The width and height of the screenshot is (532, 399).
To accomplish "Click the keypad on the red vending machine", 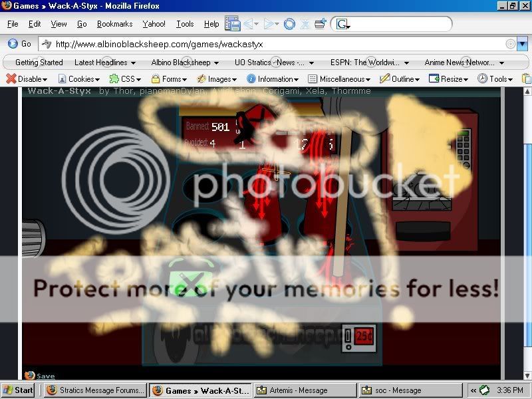I will [x=463, y=148].
